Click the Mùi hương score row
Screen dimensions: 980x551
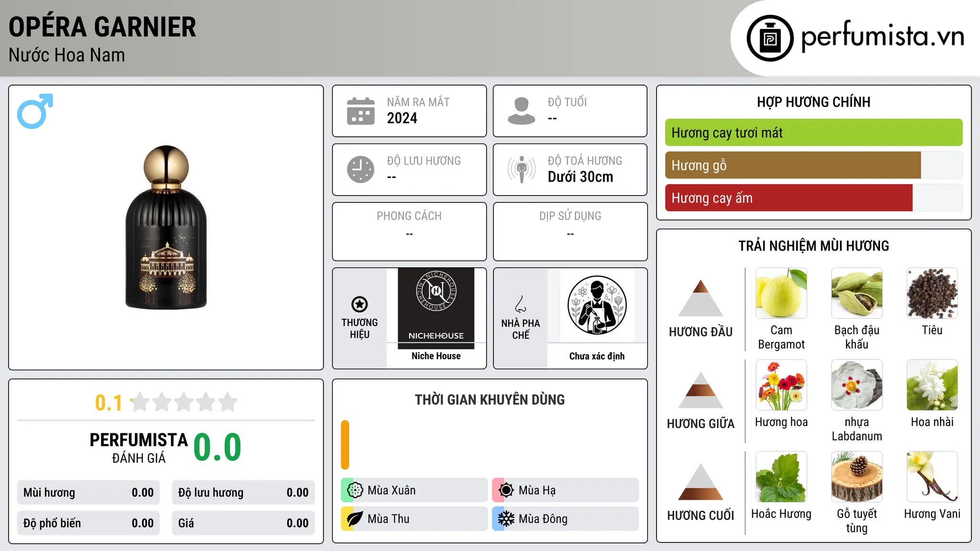[x=89, y=493]
